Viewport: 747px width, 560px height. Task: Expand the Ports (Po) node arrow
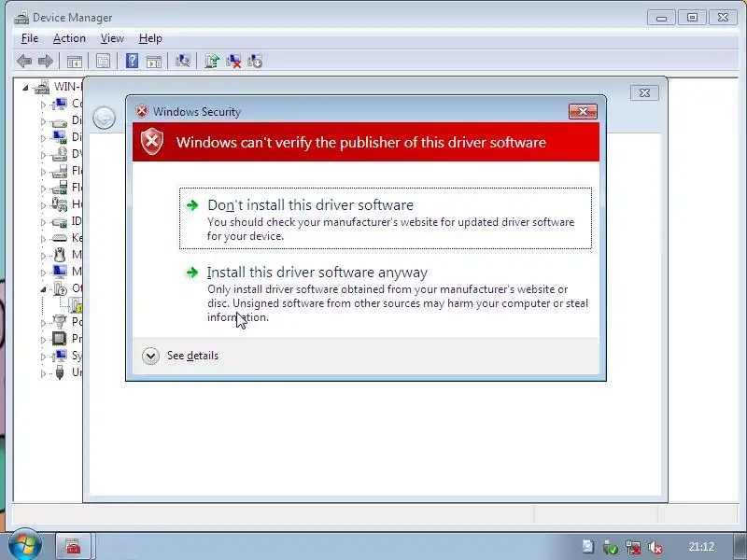[43, 323]
